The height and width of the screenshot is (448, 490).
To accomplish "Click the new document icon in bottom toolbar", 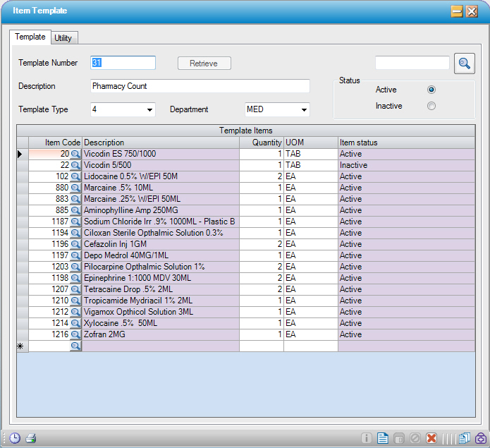I will (x=383, y=438).
